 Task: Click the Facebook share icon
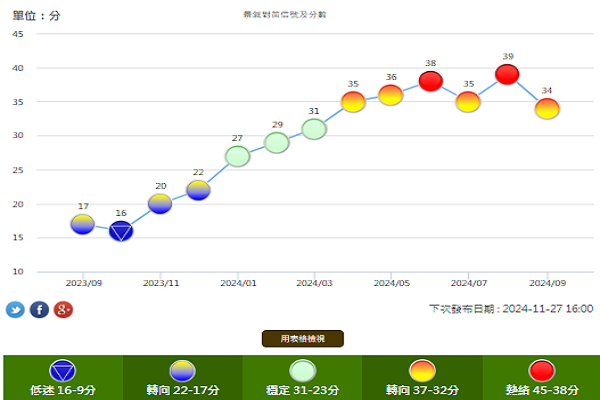click(x=39, y=310)
